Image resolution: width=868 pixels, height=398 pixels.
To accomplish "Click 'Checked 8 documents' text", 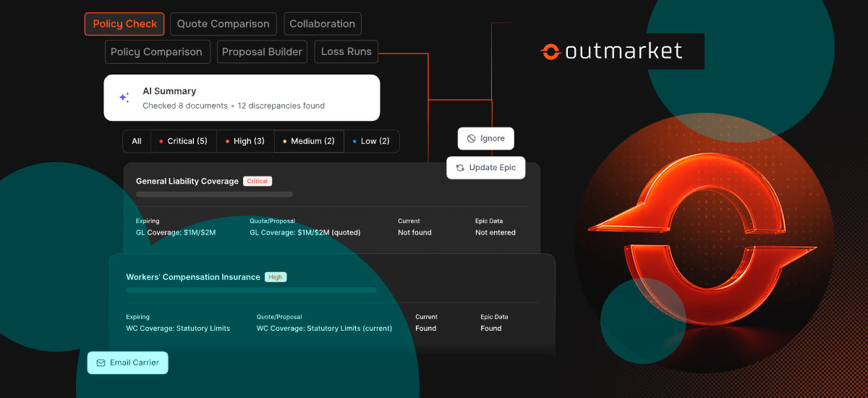I will click(185, 106).
